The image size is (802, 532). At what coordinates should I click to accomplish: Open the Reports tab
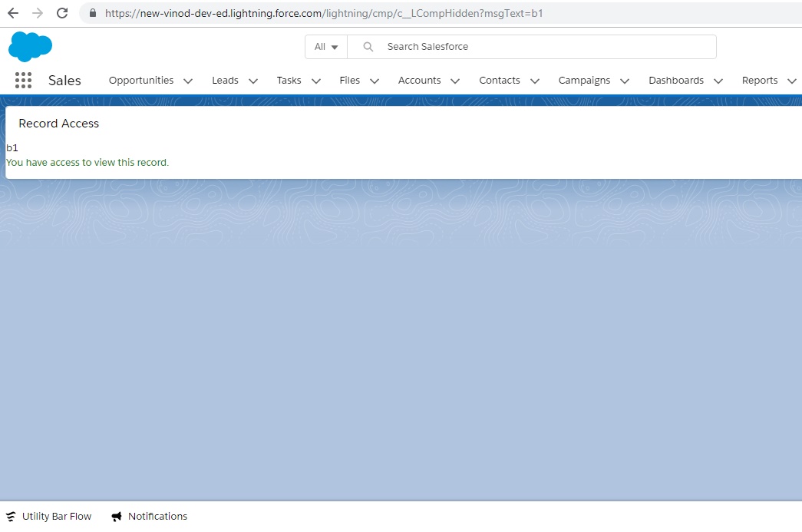760,81
